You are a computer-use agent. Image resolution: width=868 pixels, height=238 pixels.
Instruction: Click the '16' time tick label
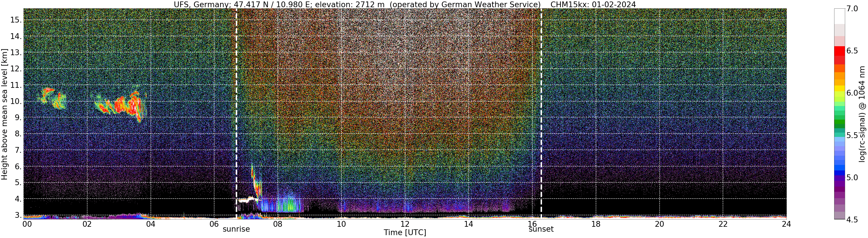click(x=532, y=224)
